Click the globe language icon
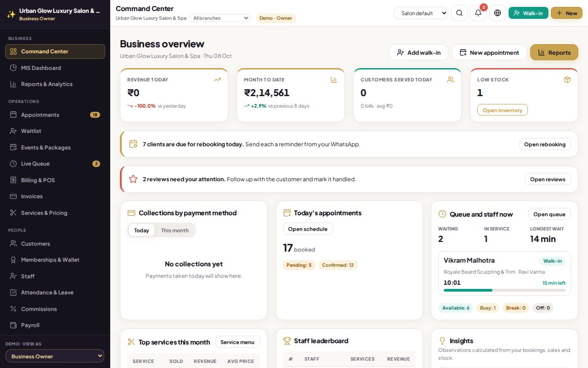The height and width of the screenshot is (368, 588). [498, 13]
